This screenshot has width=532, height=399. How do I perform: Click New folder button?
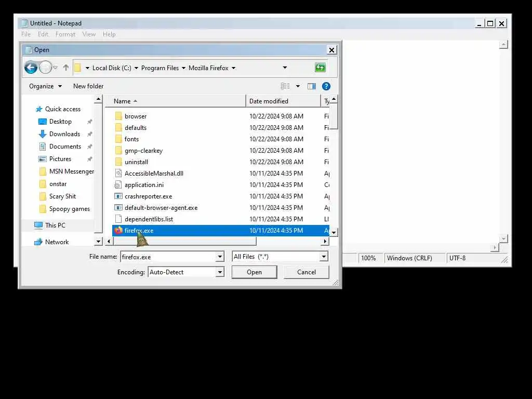88,86
